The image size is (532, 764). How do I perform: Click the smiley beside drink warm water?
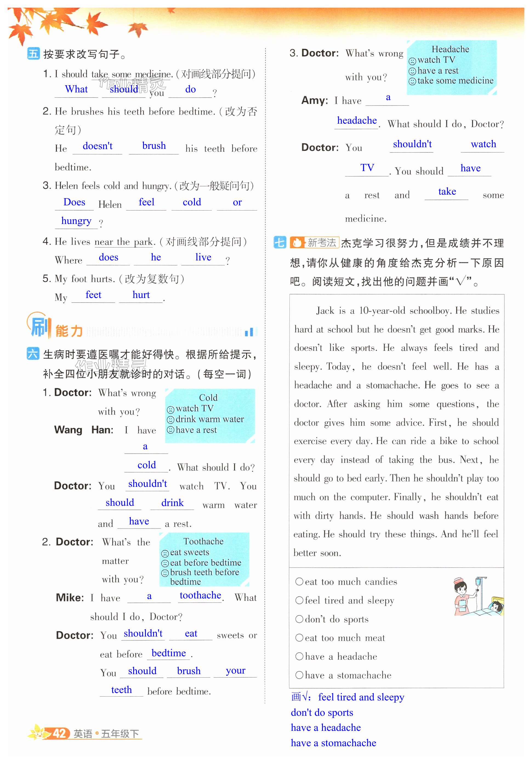coord(170,420)
